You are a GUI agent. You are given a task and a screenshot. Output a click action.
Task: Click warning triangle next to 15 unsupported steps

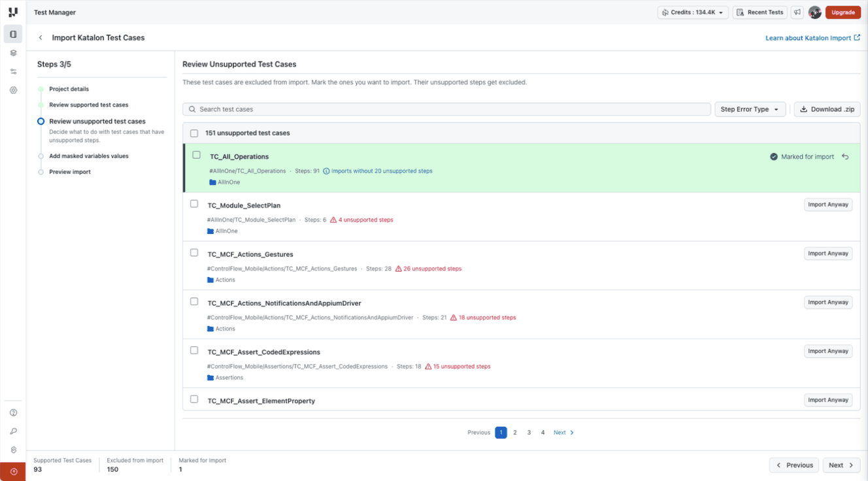pos(428,367)
